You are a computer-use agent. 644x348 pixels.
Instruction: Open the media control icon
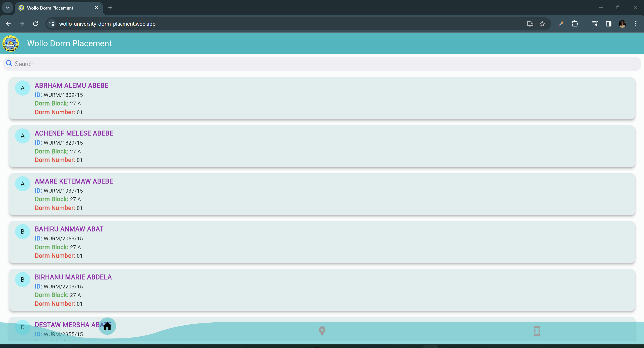point(595,24)
